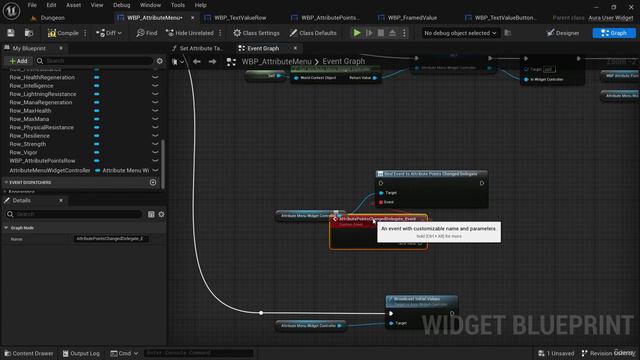The image size is (640, 360).
Task: Click the debug object locate icon
Action: (x=508, y=33)
